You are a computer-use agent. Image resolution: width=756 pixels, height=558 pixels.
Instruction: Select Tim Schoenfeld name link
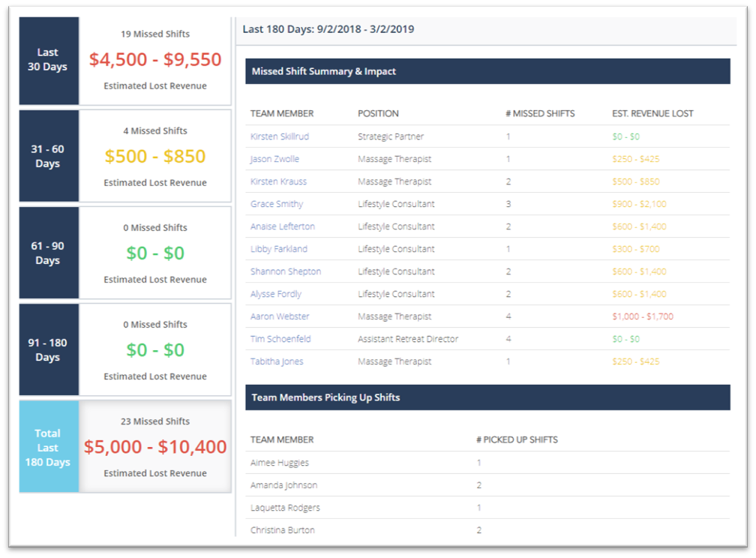(280, 339)
